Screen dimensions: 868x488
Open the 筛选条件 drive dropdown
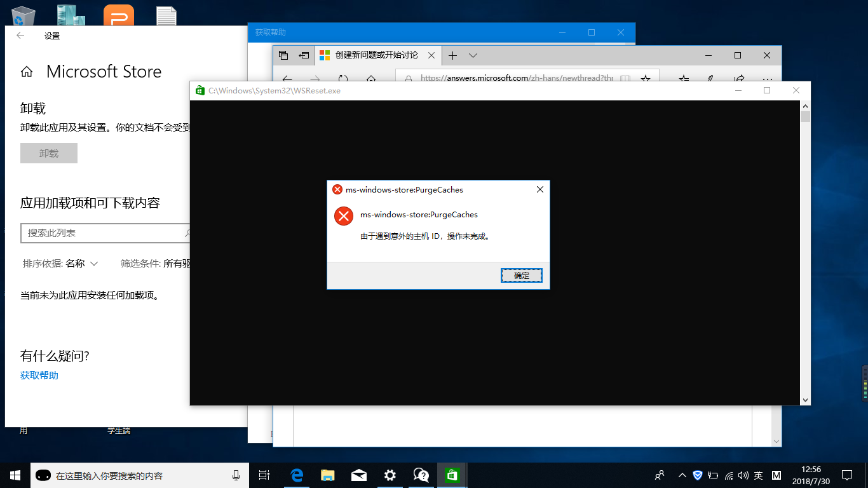[x=156, y=263]
